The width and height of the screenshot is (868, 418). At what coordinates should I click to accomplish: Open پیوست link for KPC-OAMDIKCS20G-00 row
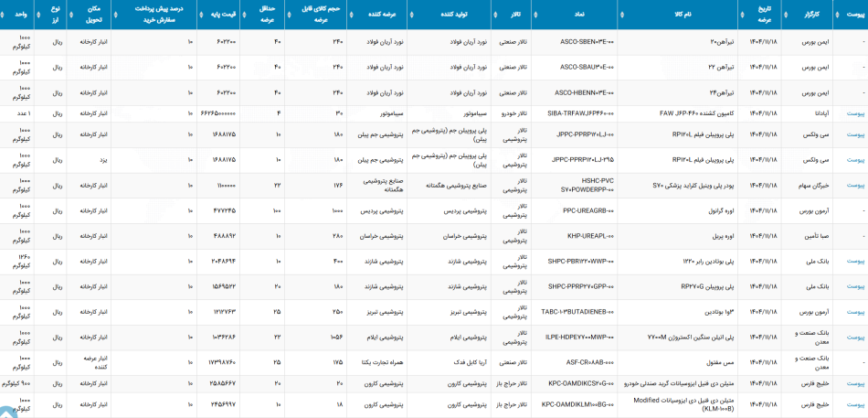(x=855, y=383)
